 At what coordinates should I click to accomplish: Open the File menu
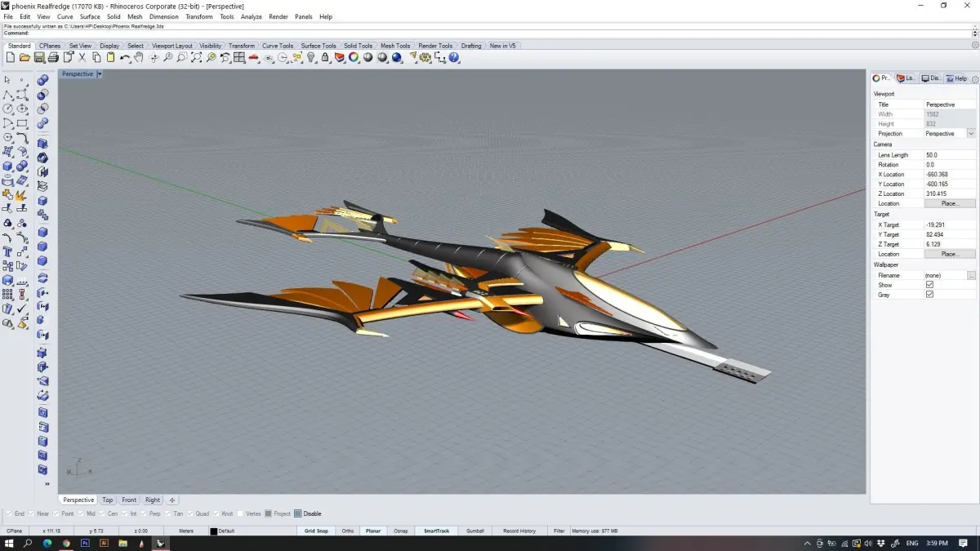[8, 16]
